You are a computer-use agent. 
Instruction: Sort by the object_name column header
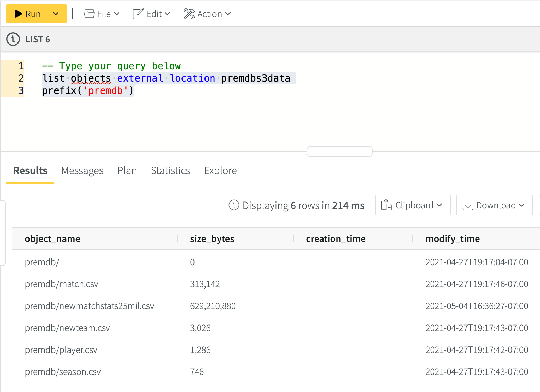52,239
